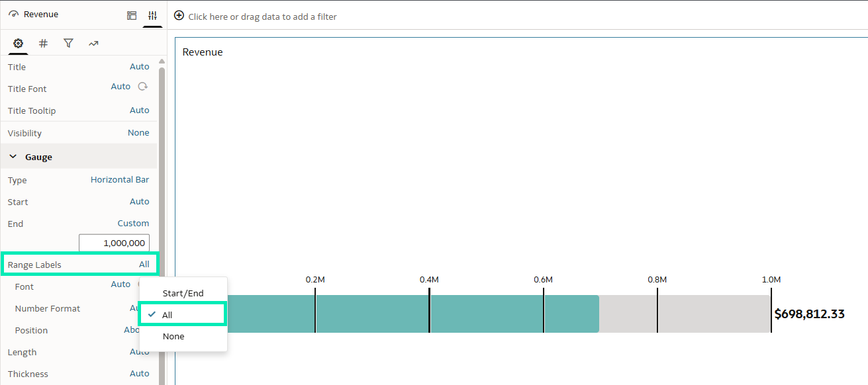Open the End Custom dropdown
The height and width of the screenshot is (385, 868).
(133, 224)
